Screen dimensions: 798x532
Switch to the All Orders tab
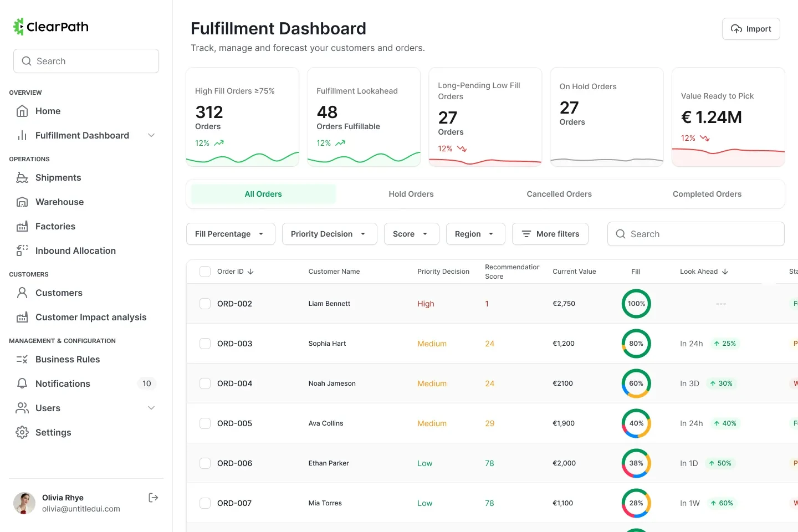[x=263, y=194]
